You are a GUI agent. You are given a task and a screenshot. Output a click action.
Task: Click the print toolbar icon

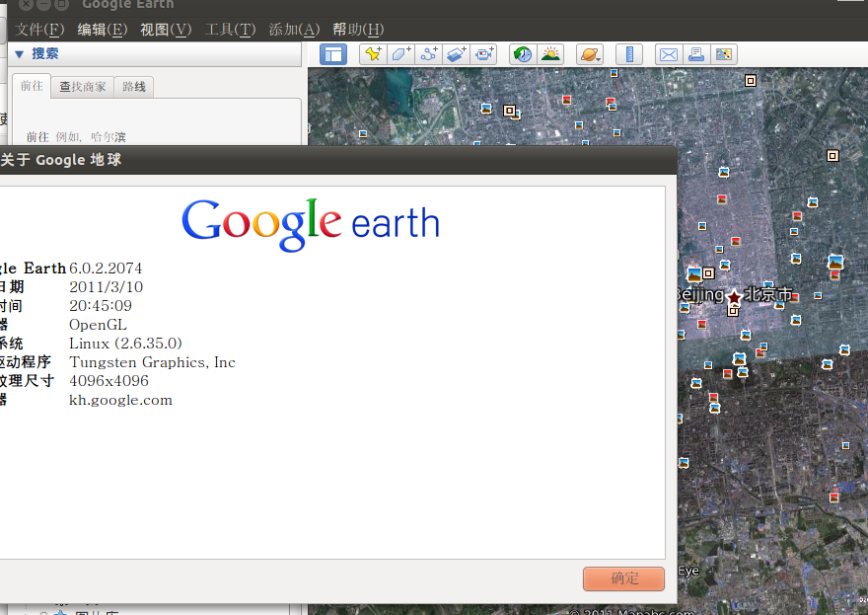[696, 54]
